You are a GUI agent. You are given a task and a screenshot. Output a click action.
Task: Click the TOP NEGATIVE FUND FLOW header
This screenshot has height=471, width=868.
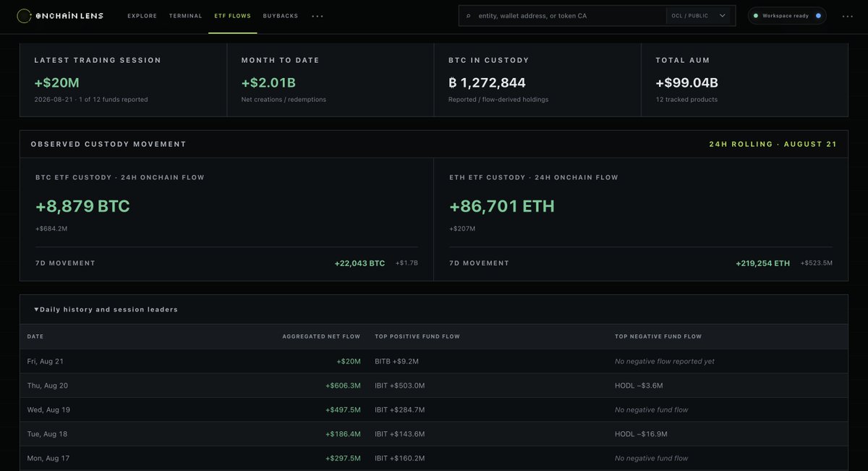click(x=658, y=336)
